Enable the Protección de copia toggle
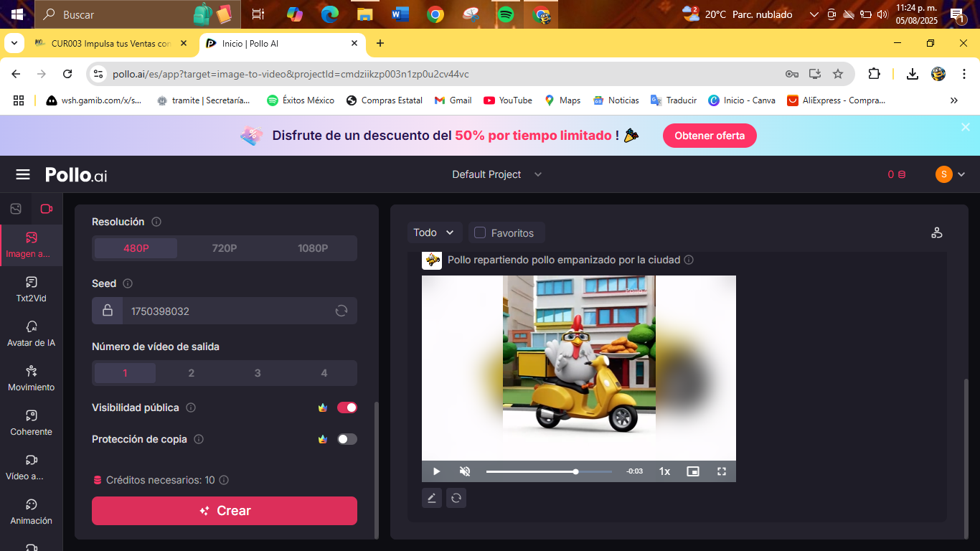 [347, 439]
